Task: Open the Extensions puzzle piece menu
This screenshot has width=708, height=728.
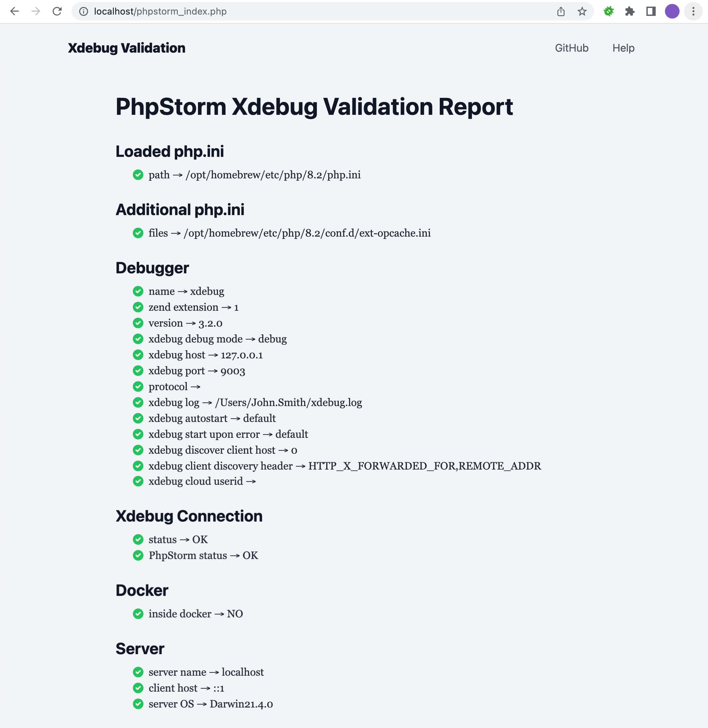Action: tap(630, 11)
